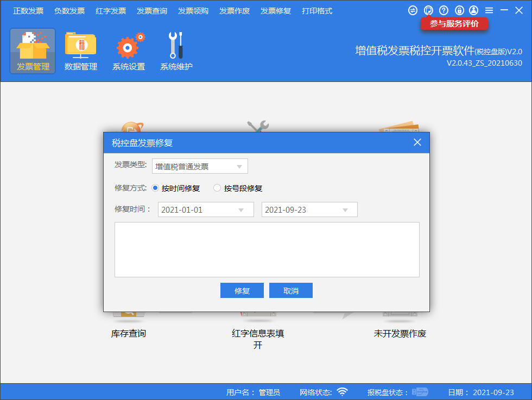532x400 pixels.
Task: Click the lock icon in title bar
Action: pos(459,10)
